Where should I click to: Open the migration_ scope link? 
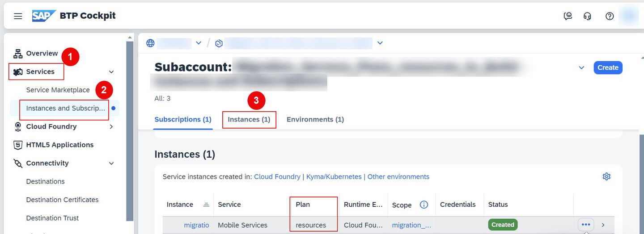tap(412, 225)
